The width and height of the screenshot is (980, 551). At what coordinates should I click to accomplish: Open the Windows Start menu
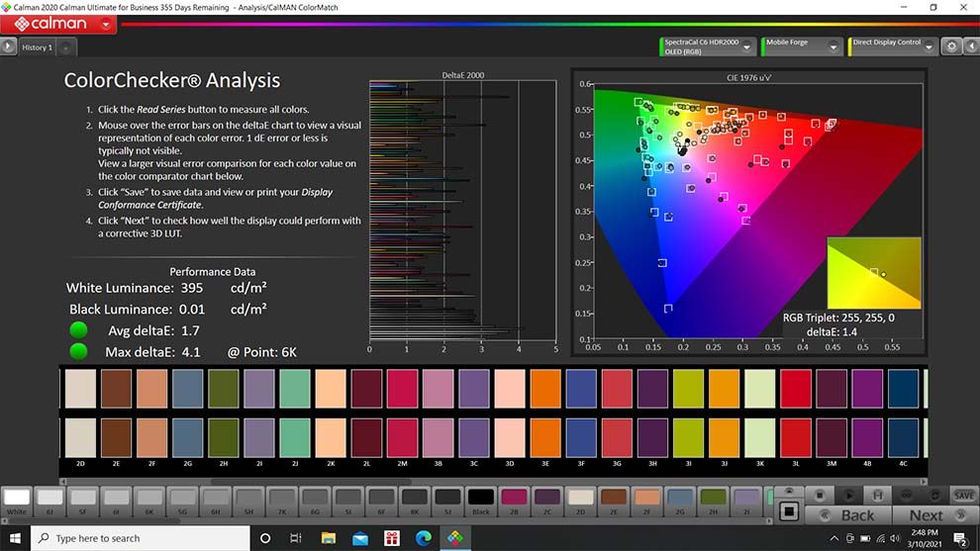tap(15, 538)
